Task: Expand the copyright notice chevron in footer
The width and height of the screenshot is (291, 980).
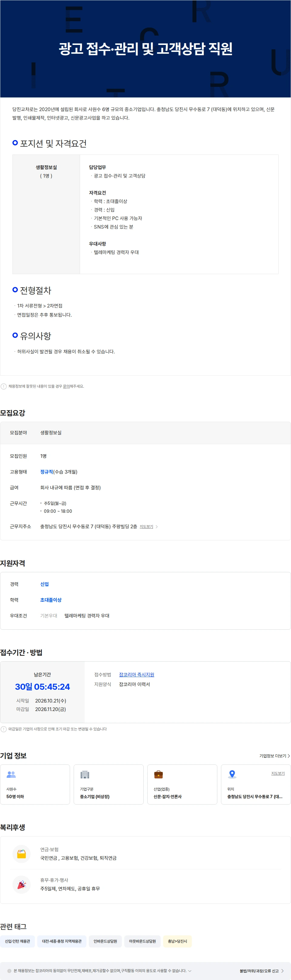Action: (x=189, y=971)
